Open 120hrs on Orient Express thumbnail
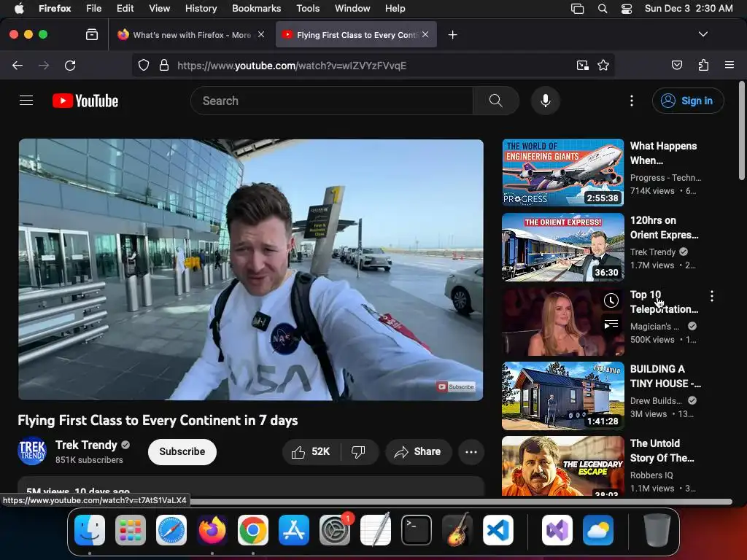The height and width of the screenshot is (560, 747). click(562, 247)
